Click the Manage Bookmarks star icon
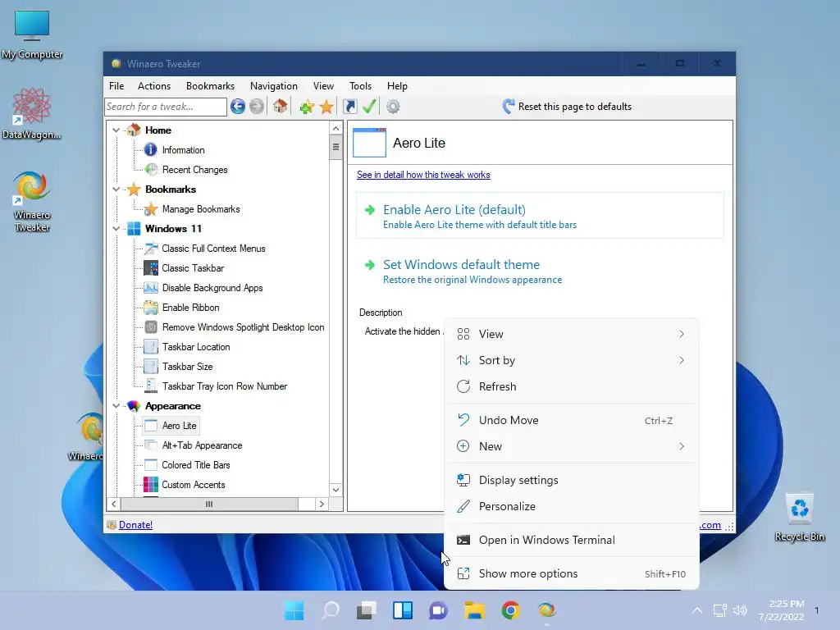The width and height of the screenshot is (840, 630). [x=151, y=209]
